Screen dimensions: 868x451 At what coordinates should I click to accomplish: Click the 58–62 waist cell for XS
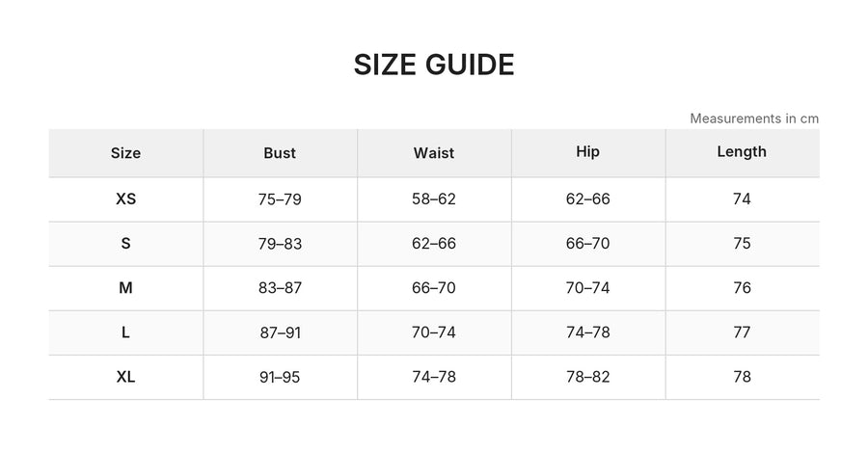pos(434,199)
